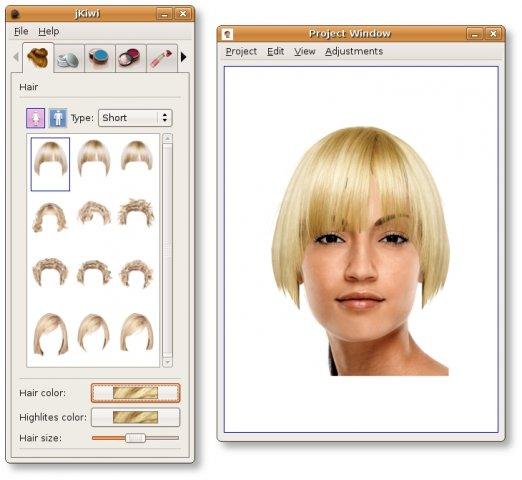Viewport: 522px width, 480px height.
Task: Open the Project menu
Action: 241,51
